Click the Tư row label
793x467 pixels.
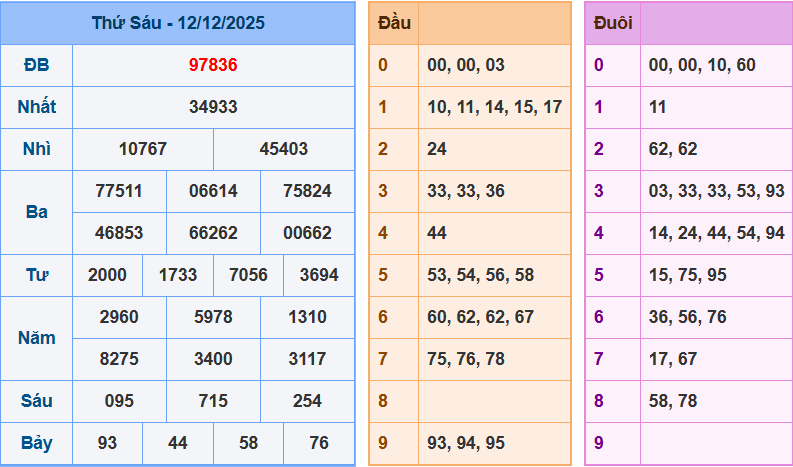coord(36,275)
